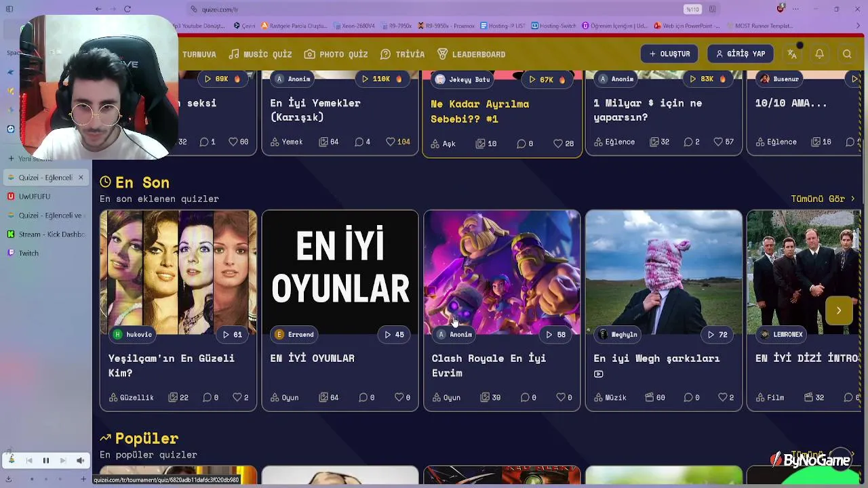Screen dimensions: 868x488
Task: Open En iyi Megh şarkıları thumbnail
Action: 664,272
